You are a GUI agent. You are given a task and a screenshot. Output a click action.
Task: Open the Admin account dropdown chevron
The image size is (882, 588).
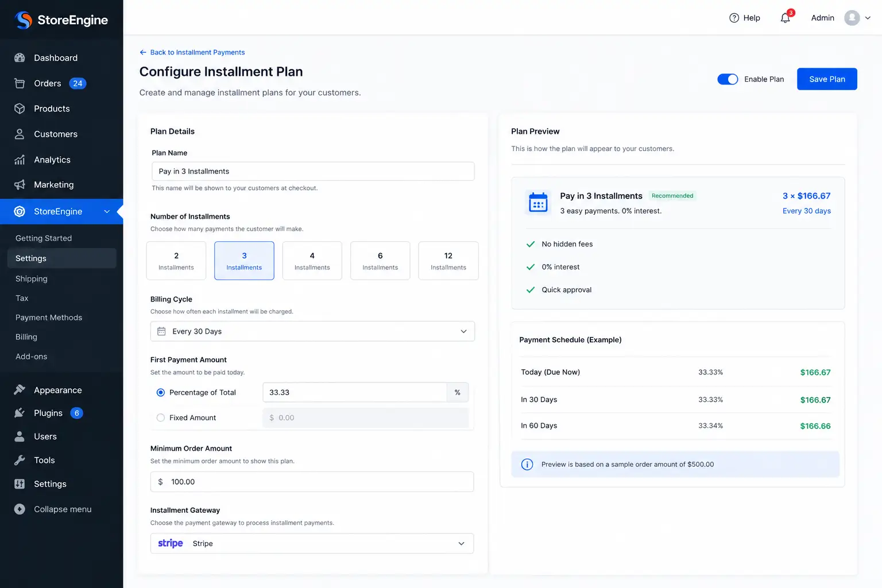[x=868, y=18]
